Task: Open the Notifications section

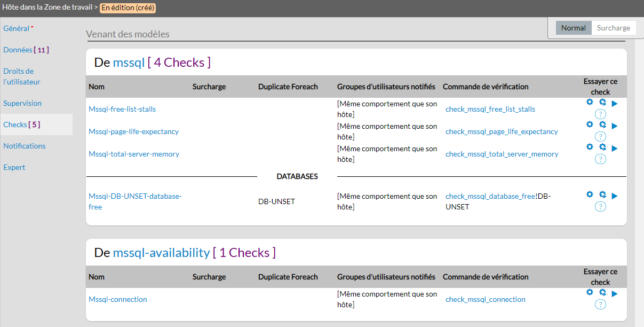Action: (25, 146)
